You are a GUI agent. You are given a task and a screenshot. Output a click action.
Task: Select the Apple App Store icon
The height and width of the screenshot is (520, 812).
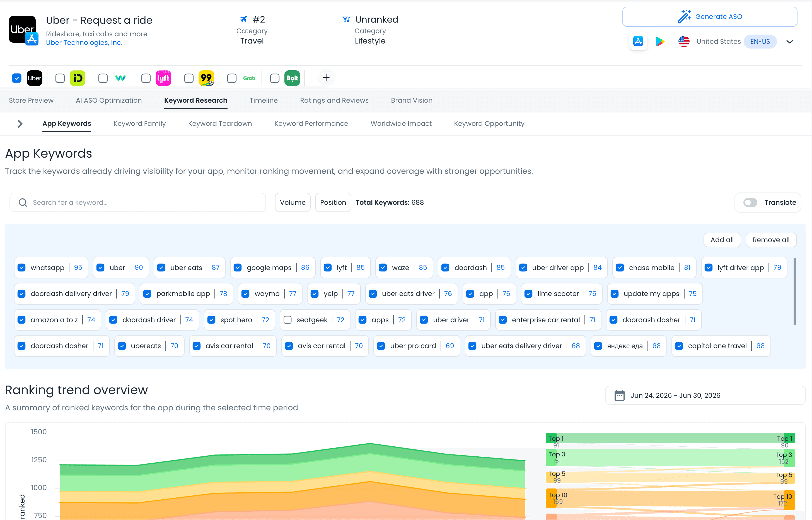tap(638, 42)
